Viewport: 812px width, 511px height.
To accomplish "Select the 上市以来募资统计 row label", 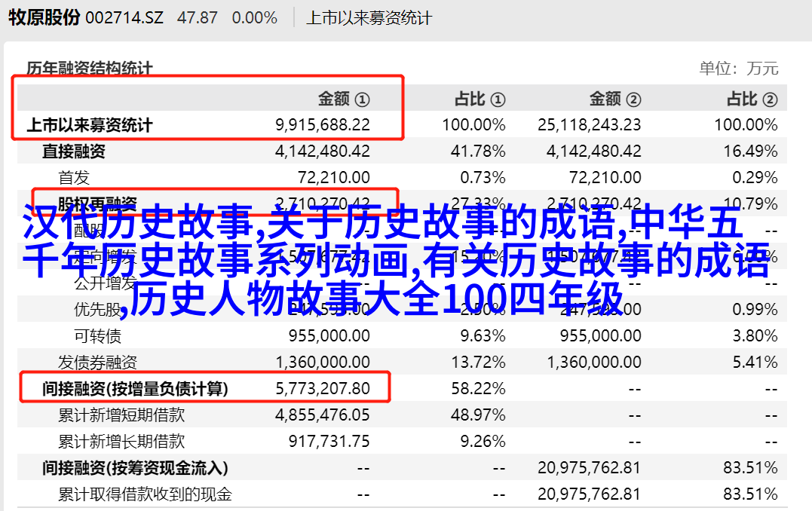I will click(90, 125).
